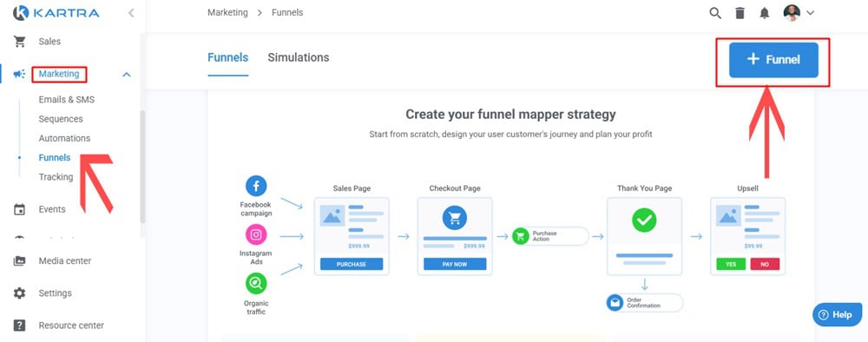The width and height of the screenshot is (868, 342).
Task: Open the Sales menu item
Action: (x=49, y=42)
